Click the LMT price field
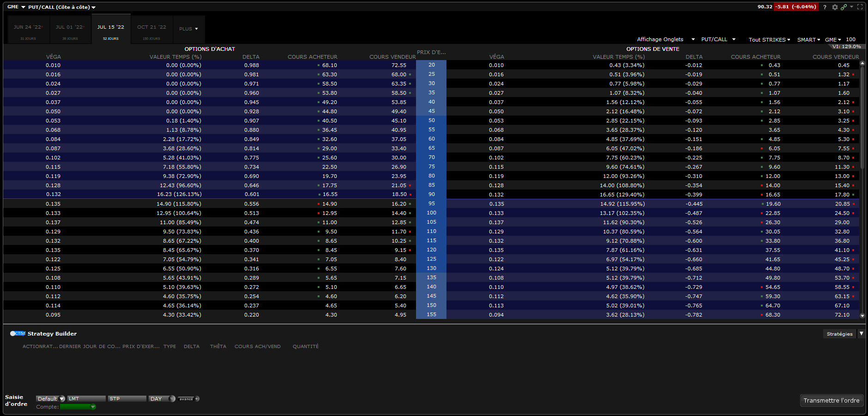The height and width of the screenshot is (416, 868). click(86, 398)
